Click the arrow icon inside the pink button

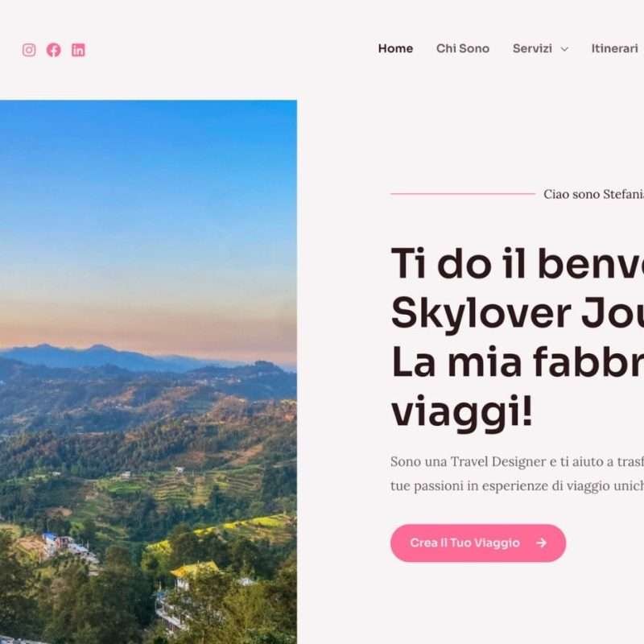pos(541,543)
